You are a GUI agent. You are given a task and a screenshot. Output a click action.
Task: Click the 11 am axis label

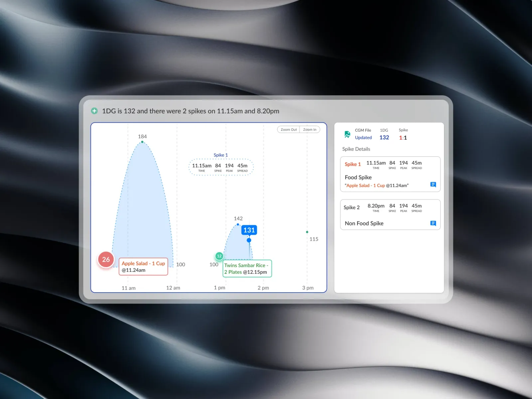point(128,288)
